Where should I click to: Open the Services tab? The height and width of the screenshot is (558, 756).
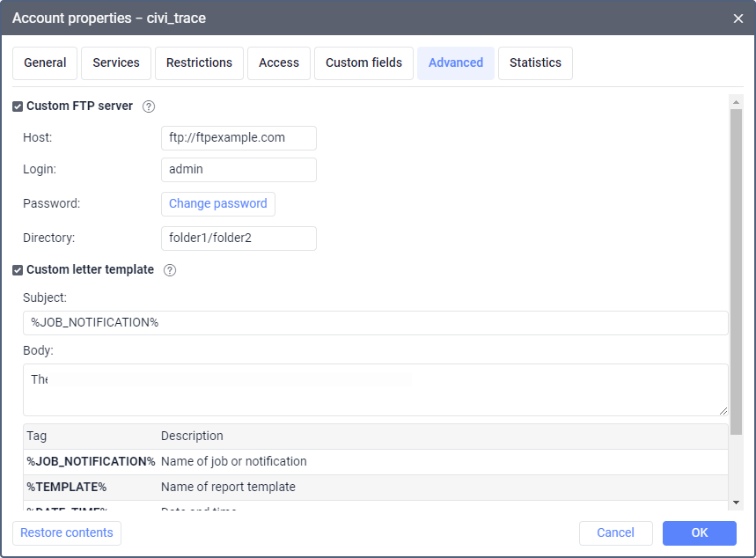116,63
